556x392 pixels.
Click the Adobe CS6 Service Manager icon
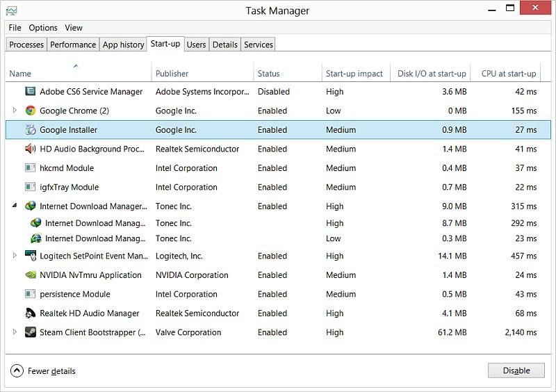[x=31, y=92]
